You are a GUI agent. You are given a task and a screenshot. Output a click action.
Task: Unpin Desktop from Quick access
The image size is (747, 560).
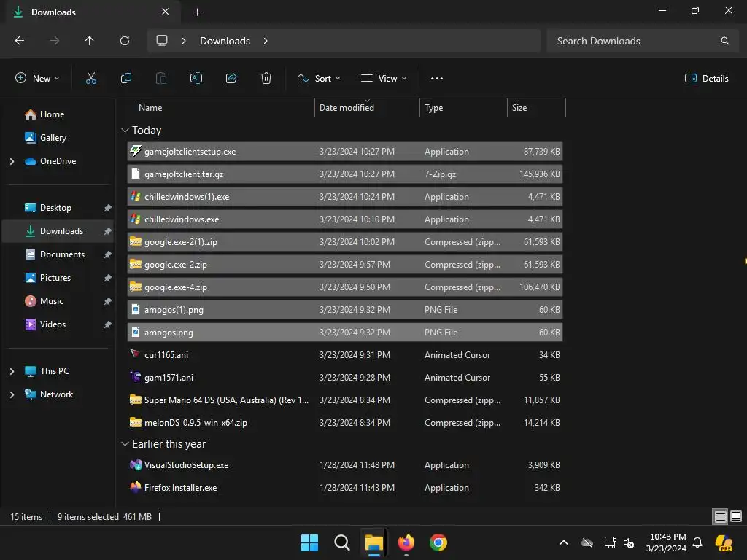pos(108,208)
